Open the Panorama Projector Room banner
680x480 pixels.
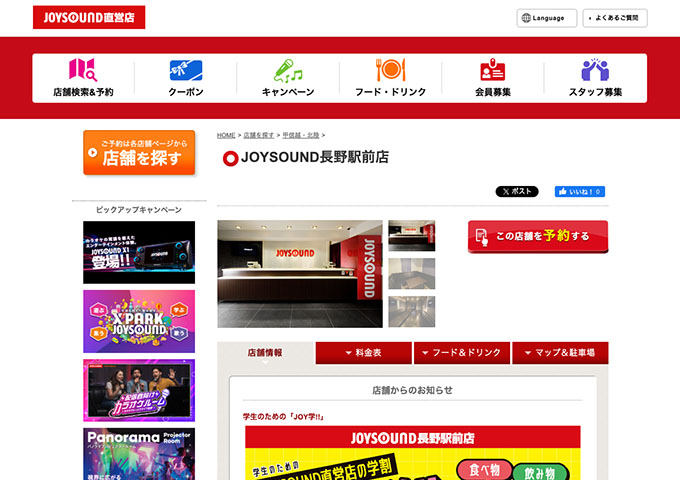tap(139, 454)
